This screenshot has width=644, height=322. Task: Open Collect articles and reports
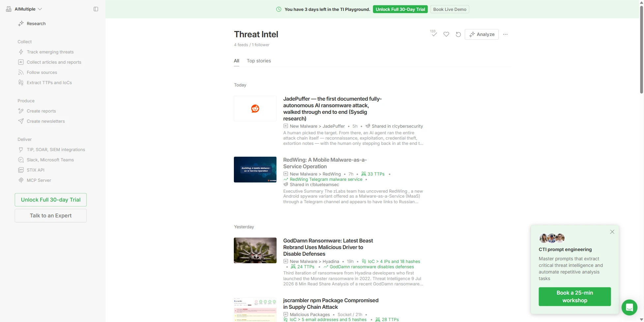(x=54, y=62)
